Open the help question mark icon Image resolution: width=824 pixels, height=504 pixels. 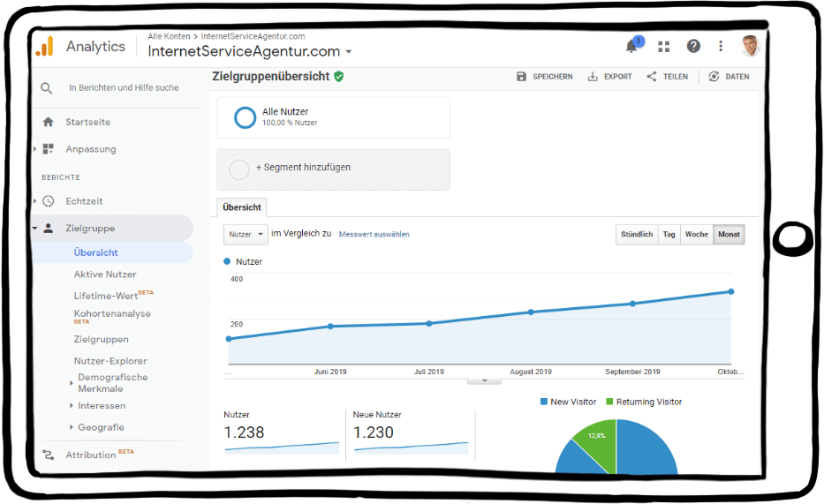pos(693,46)
